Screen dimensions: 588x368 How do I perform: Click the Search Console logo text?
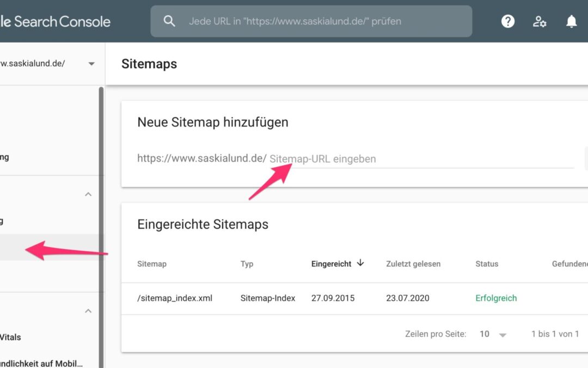tap(54, 21)
